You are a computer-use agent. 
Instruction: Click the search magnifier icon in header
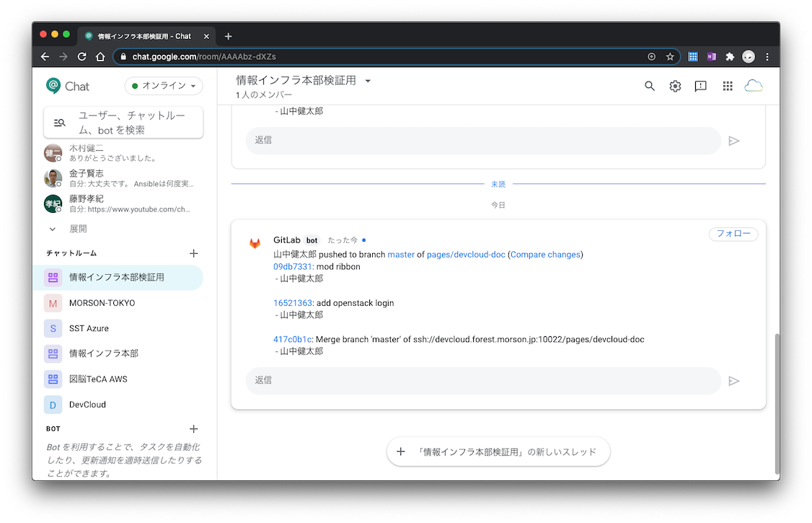(x=650, y=87)
